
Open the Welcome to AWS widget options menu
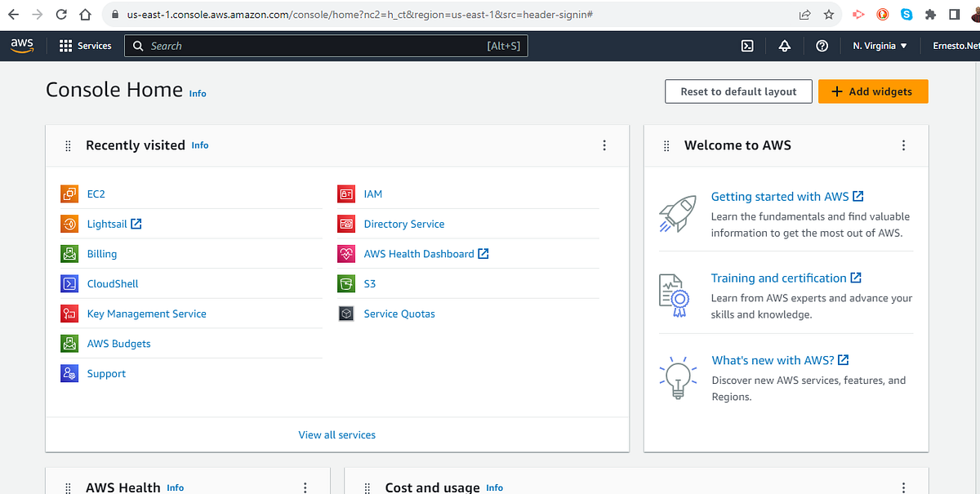pyautogui.click(x=903, y=145)
